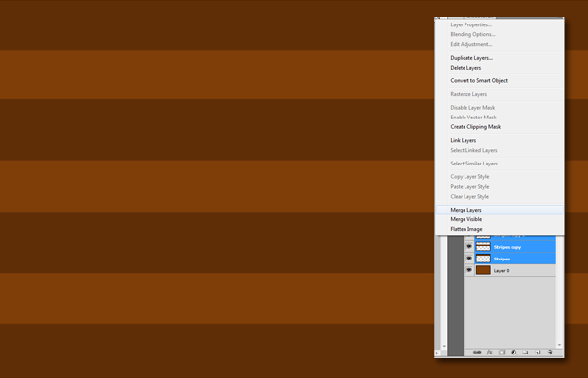
Task: Hide the Stripes copy layer
Action: tap(469, 247)
